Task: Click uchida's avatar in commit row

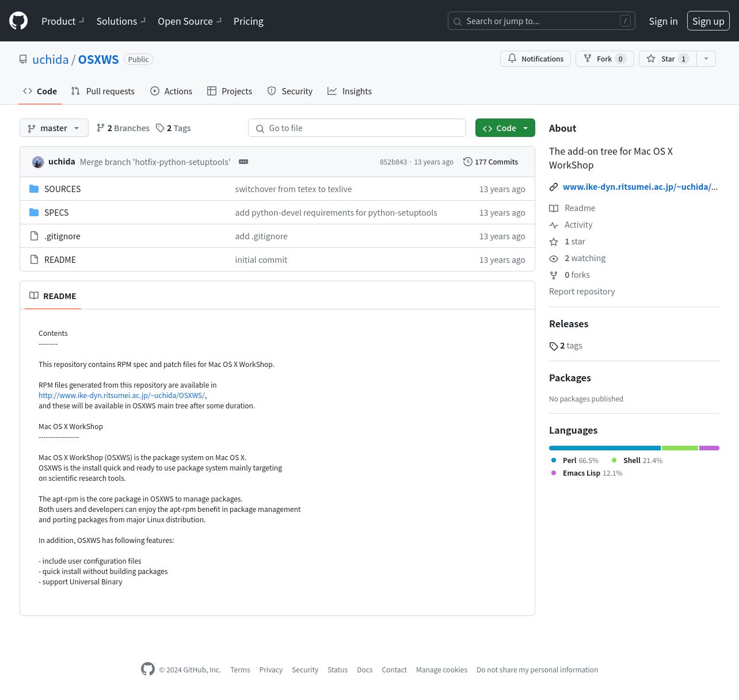Action: coord(38,162)
